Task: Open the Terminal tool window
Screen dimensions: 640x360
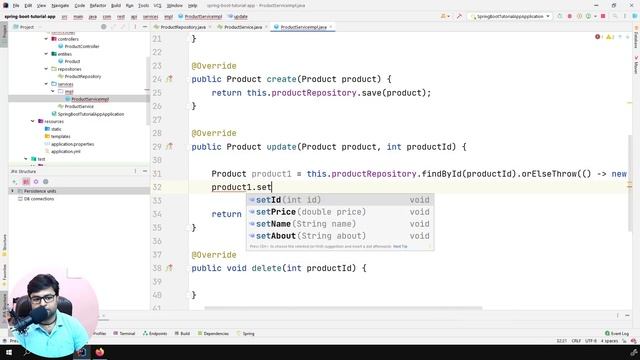Action: 124,333
